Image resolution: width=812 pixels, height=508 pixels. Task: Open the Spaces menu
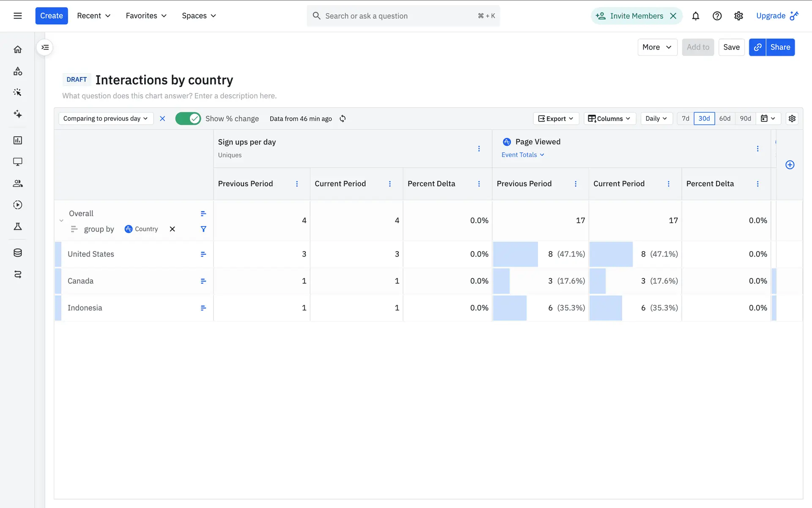click(x=199, y=16)
